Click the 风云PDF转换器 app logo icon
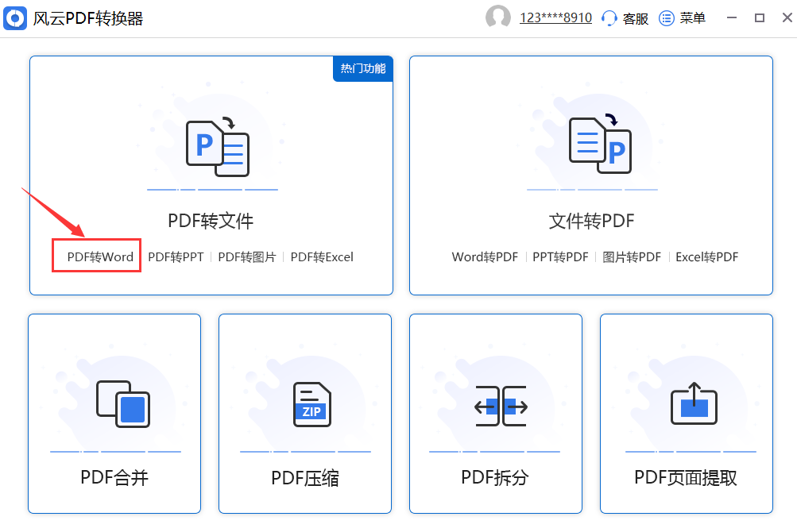 15,18
